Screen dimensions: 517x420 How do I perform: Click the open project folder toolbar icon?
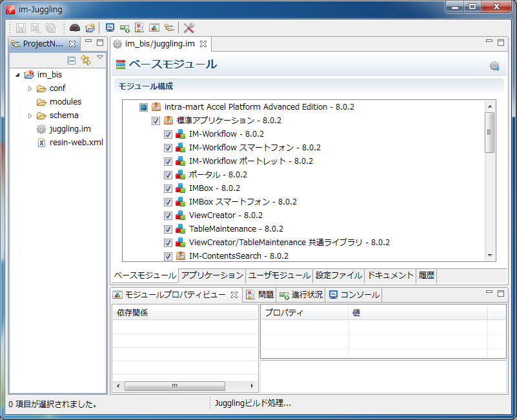click(90, 28)
